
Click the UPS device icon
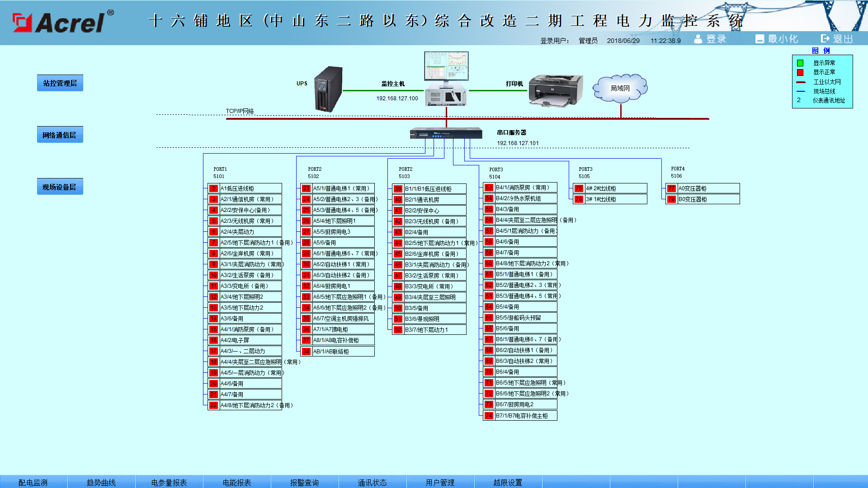coord(329,89)
